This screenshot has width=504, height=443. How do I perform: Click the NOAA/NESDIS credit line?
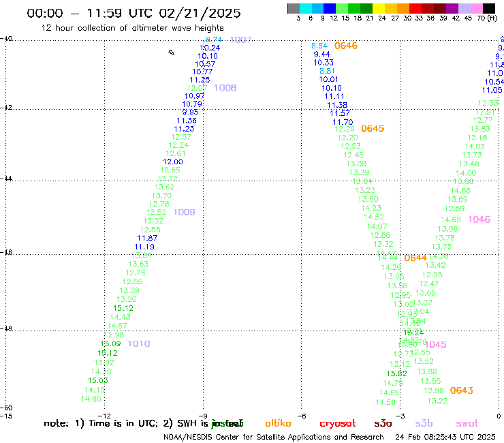click(274, 437)
